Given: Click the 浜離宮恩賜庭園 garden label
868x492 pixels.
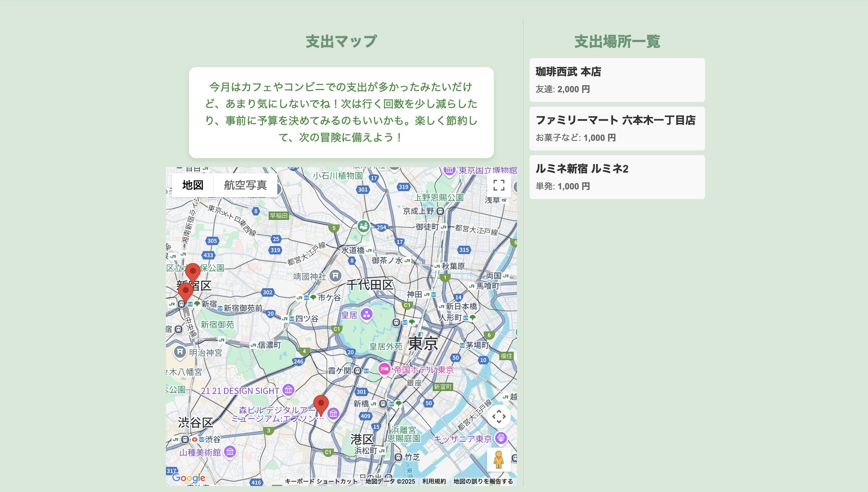Looking at the screenshot, I should [404, 434].
